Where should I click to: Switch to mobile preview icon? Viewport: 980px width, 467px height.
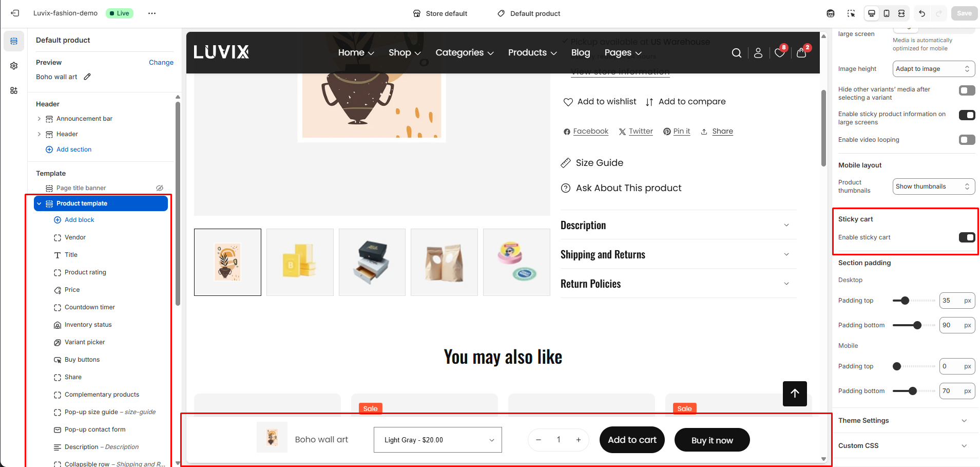887,13
